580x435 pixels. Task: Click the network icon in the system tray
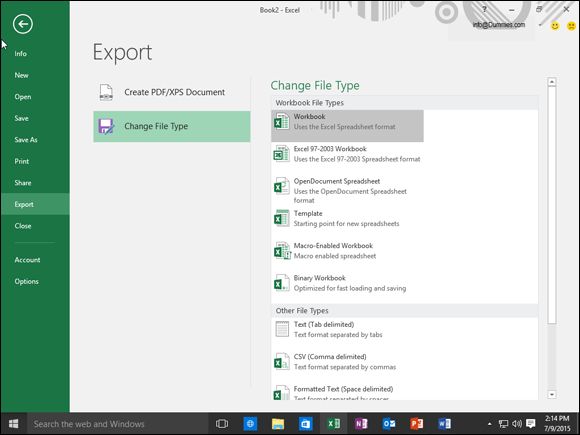[x=503, y=424]
